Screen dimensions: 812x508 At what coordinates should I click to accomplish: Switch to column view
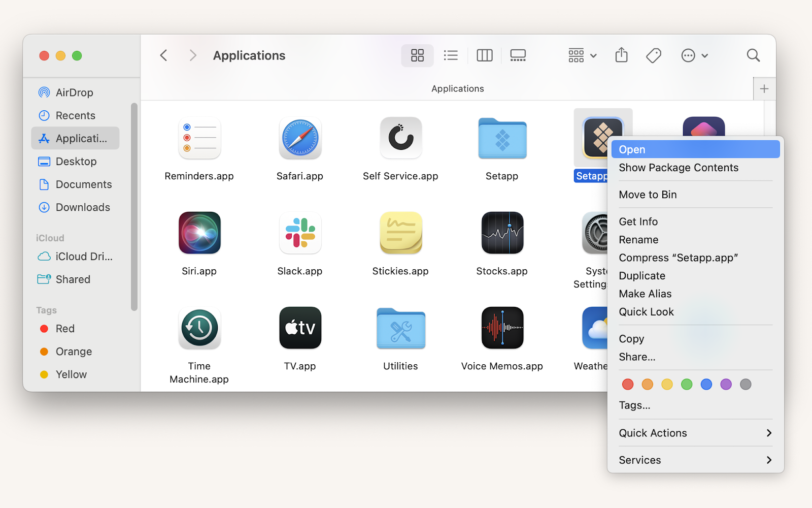click(x=485, y=55)
